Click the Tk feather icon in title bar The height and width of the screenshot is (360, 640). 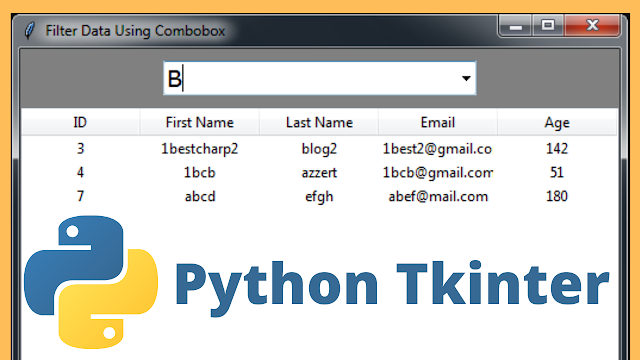tap(29, 31)
